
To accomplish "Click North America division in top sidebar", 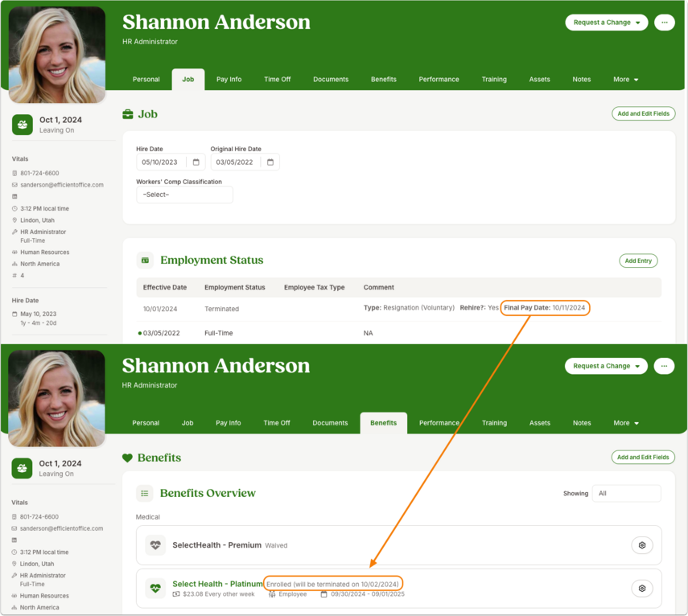I will [x=40, y=264].
